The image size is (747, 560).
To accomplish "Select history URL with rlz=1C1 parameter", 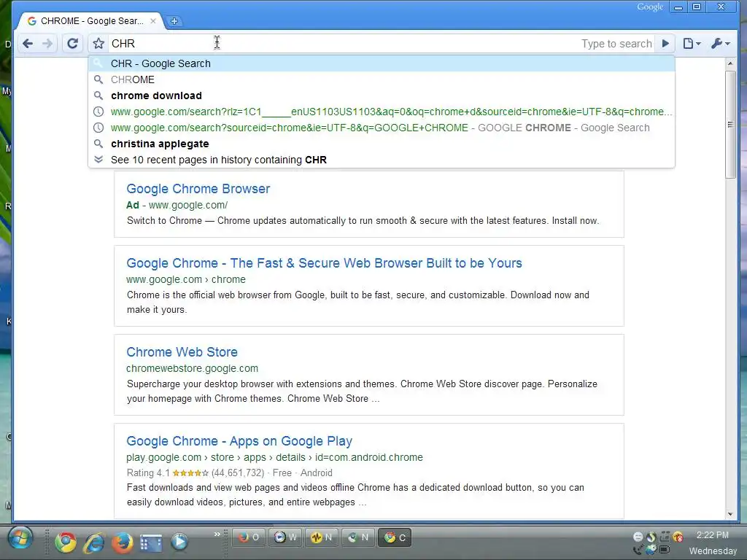I will [x=382, y=112].
